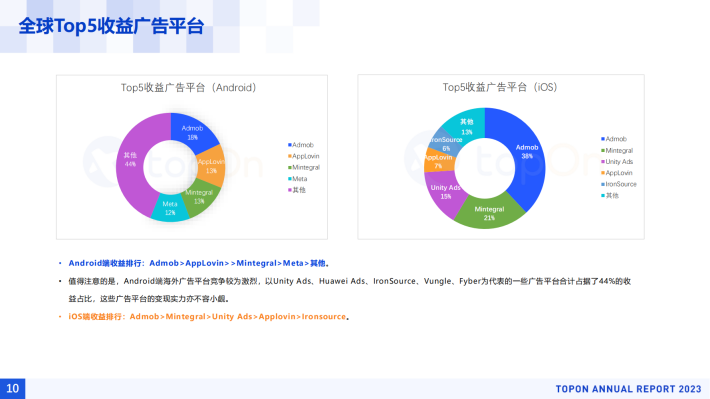Screen dimensions: 710x399
Task: Click the orange iOS端收益排行 bullet text
Action: pos(209,317)
